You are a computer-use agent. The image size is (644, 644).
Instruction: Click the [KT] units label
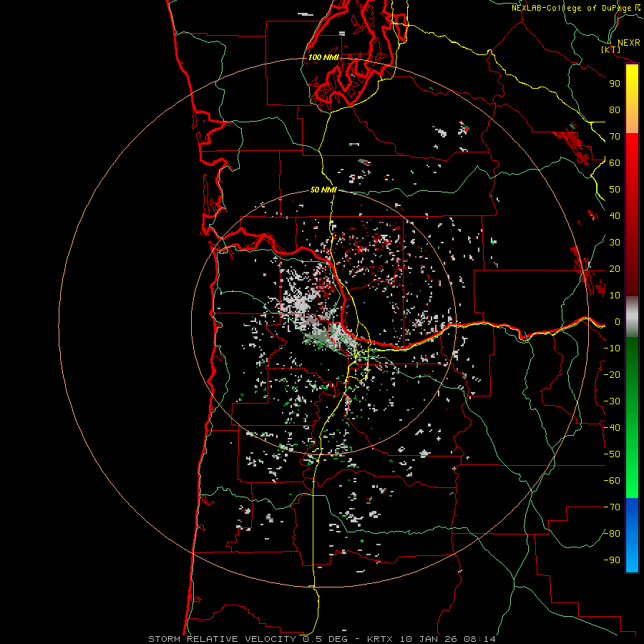[611, 49]
